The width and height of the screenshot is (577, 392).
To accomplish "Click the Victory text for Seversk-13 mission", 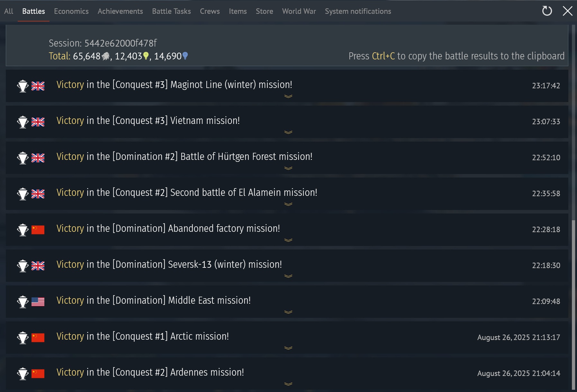I will point(70,265).
